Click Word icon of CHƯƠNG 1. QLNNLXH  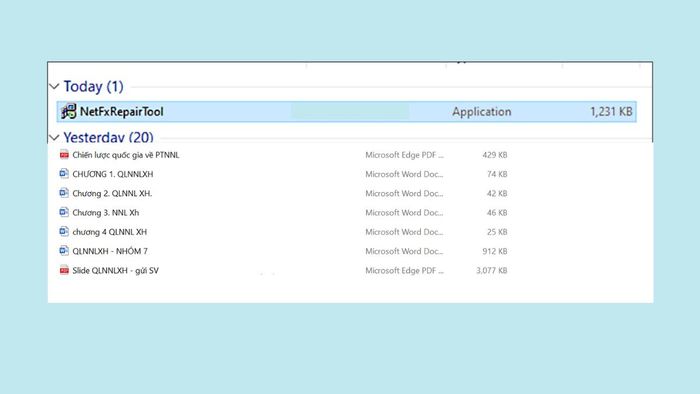[64, 174]
